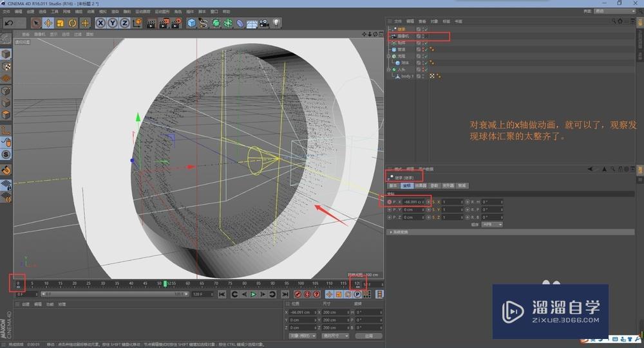
Task: Add a Floor environment object icon
Action: pyautogui.click(x=252, y=24)
